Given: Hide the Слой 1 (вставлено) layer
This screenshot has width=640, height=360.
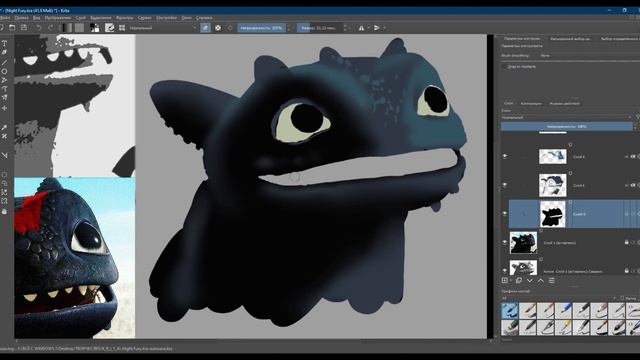Looking at the screenshot, I should 505,242.
